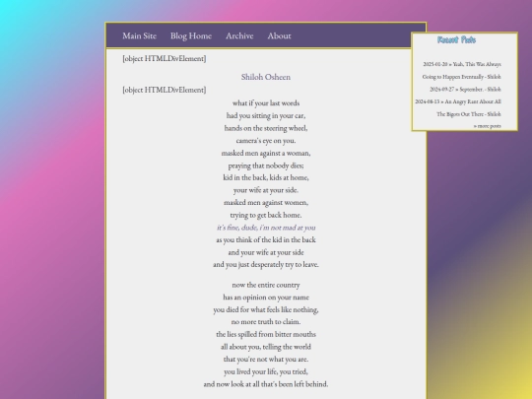Click the line 'no more truth to claim.'
This screenshot has height=399, width=532.
pos(266,321)
